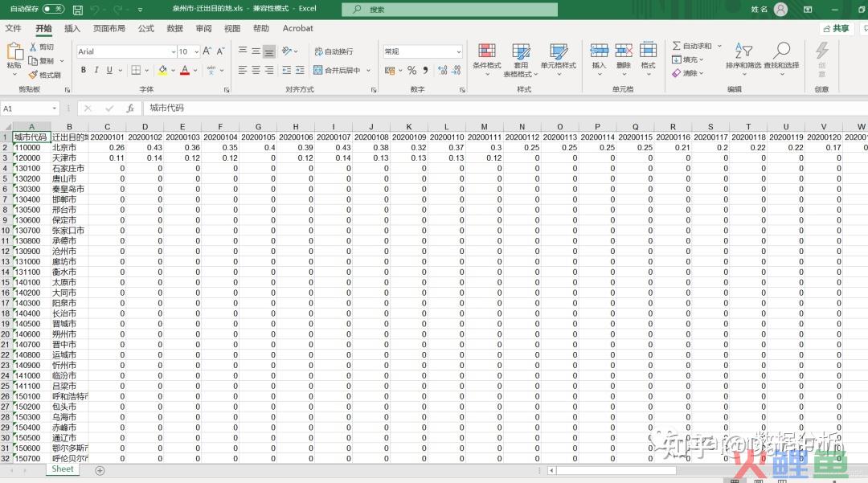Apply cell borders icon
Screen dimensions: 868x483
(x=136, y=70)
